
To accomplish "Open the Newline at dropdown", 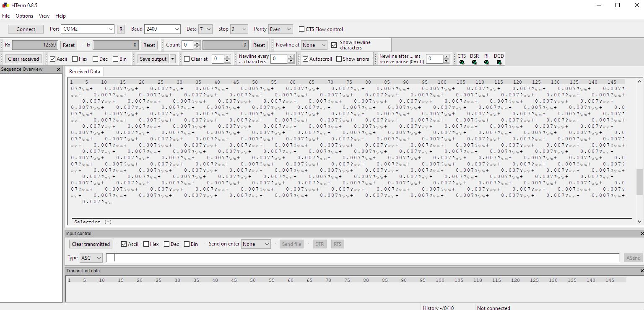I will 314,45.
